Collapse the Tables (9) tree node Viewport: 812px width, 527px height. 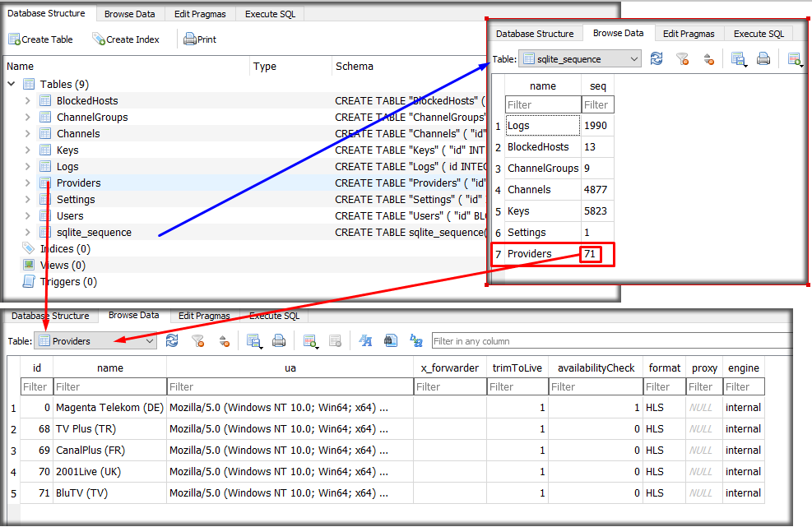pos(12,84)
